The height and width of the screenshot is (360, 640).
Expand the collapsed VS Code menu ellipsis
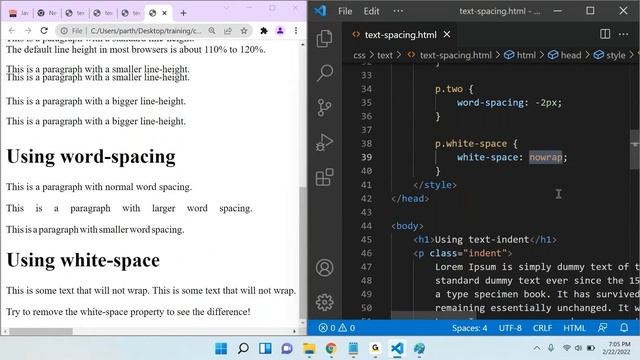(x=398, y=11)
